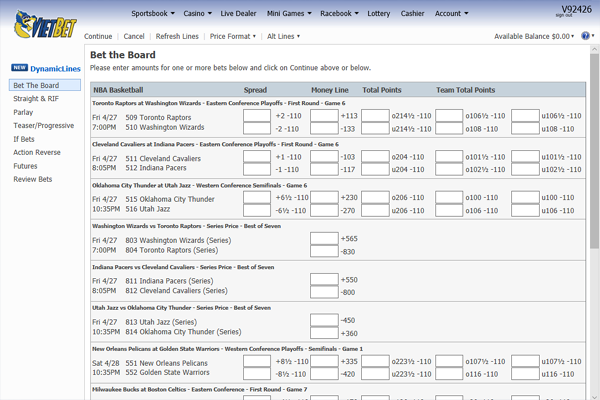Open the Sportsbook dropdown menu
Viewport: 600px width, 400px height.
point(153,13)
